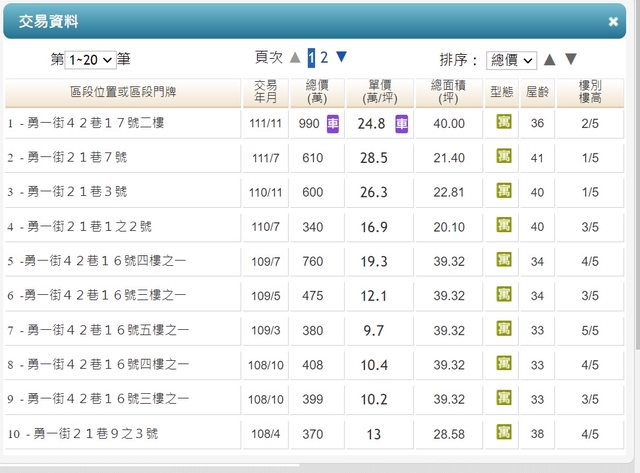
Task: Switch to page 2 of results
Action: (x=324, y=57)
